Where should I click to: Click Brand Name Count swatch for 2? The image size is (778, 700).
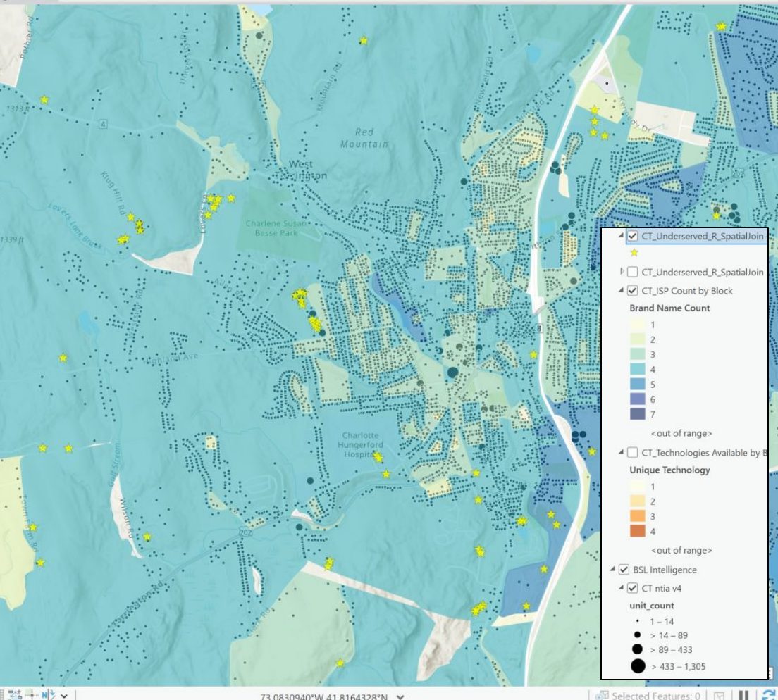(x=638, y=339)
